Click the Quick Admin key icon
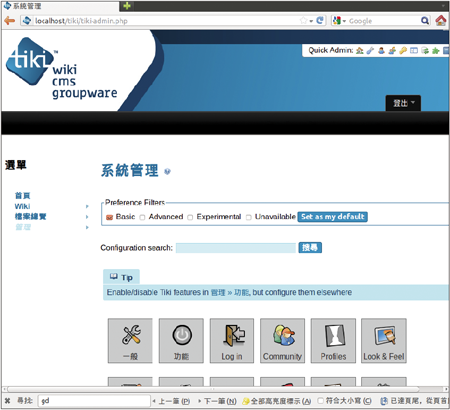Viewport: 450px width, 410px height. [403, 51]
